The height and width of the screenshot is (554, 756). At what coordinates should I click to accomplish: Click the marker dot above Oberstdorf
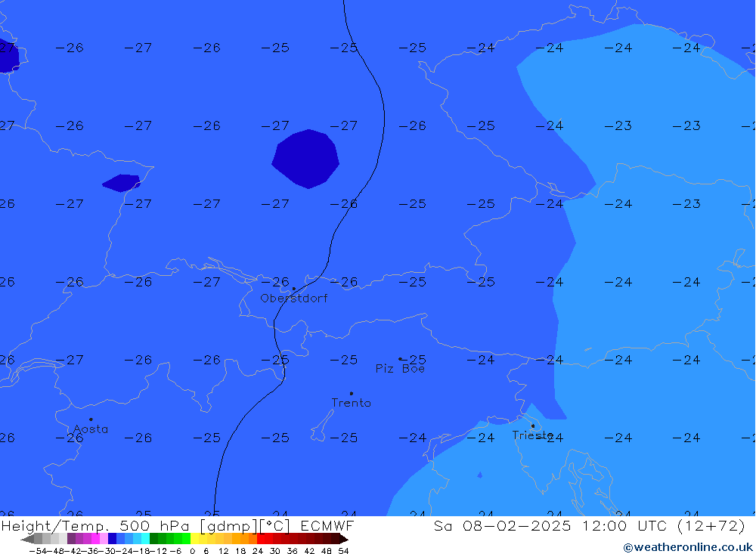293,289
